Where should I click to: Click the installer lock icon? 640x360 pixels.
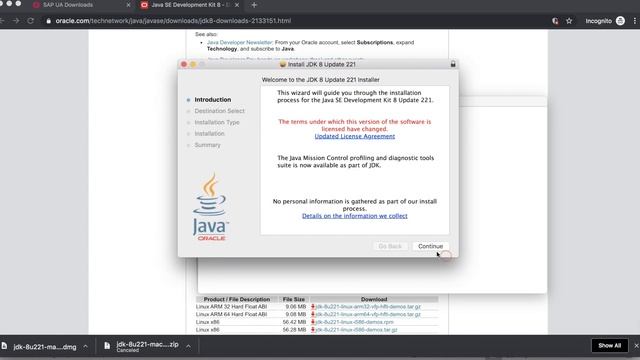(x=453, y=64)
